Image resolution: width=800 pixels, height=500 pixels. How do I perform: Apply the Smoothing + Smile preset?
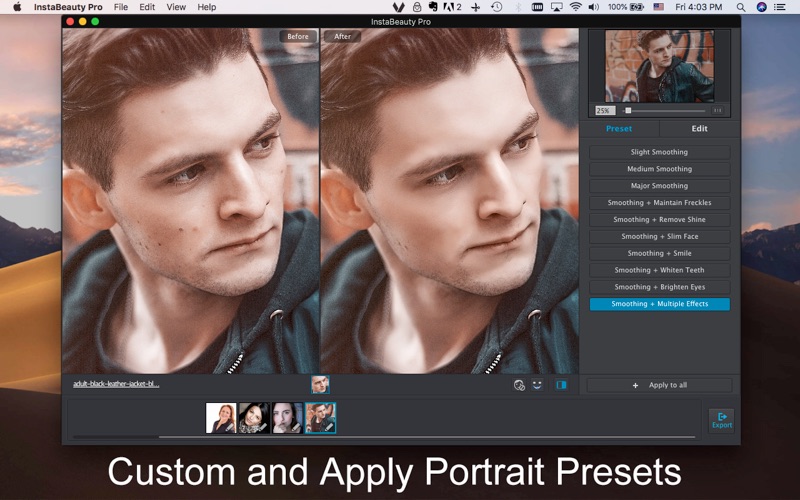659,253
